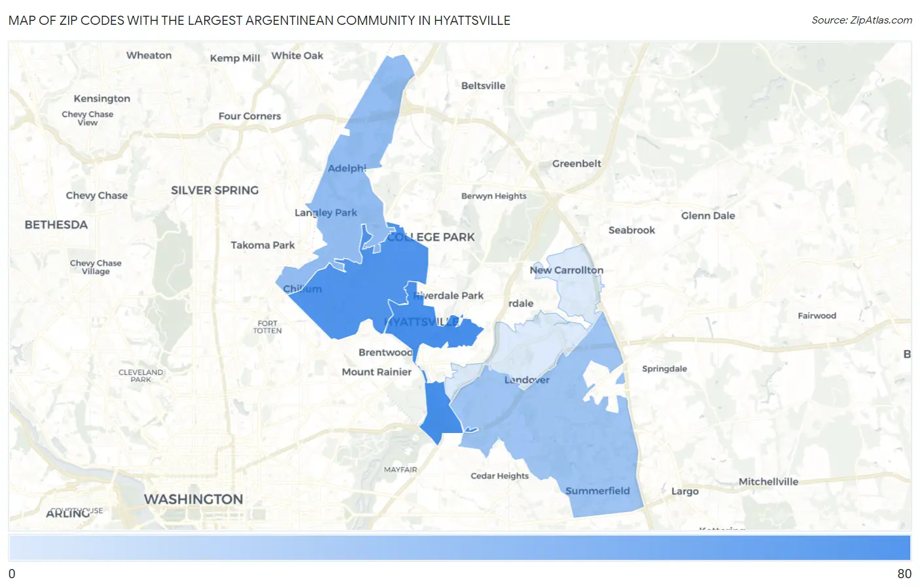The height and width of the screenshot is (588, 920).
Task: Click the SILVER SPRING label
Action: (215, 190)
